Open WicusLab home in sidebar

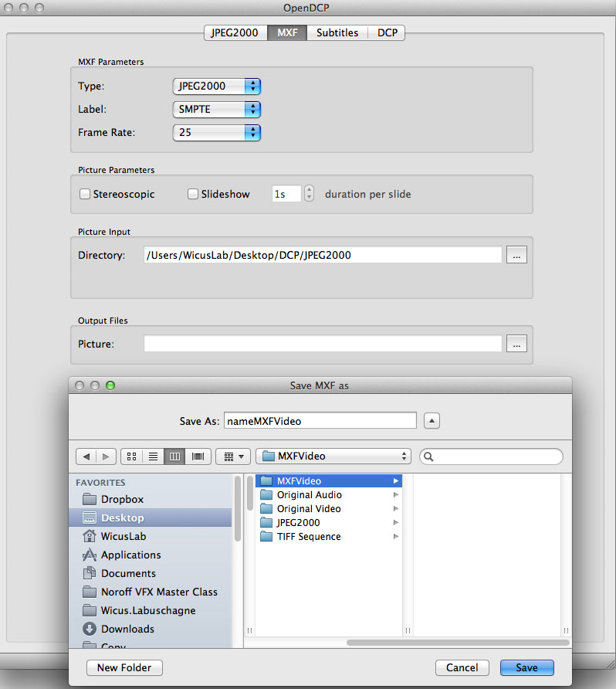coord(151,536)
